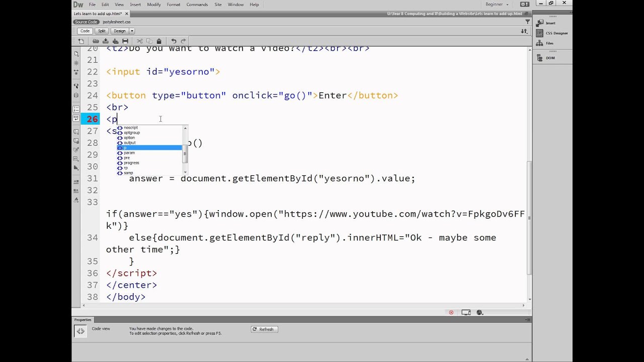The height and width of the screenshot is (362, 644).
Task: Click the Balance Braces icon
Action: [x=76, y=95]
